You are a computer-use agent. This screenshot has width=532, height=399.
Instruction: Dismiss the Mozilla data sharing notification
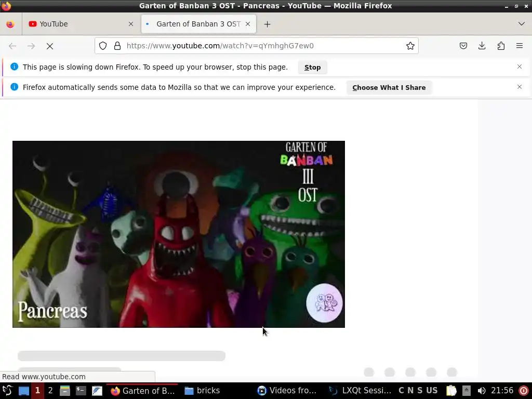click(520, 87)
